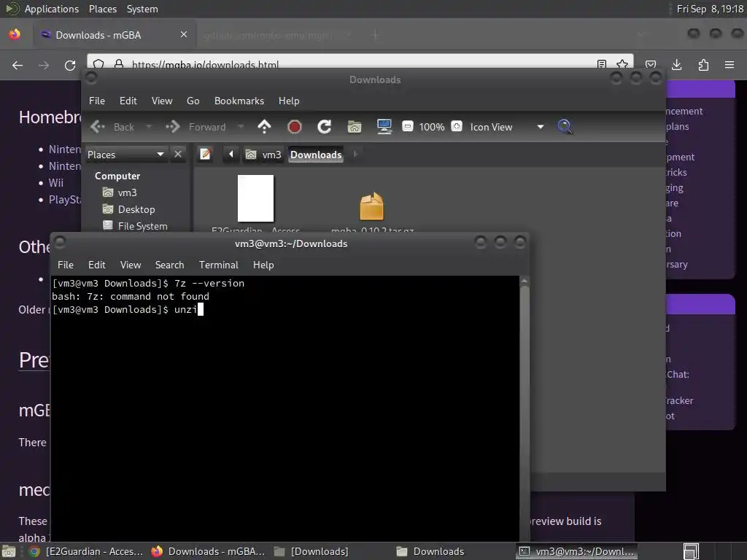Open Forward history dropdown arrow
This screenshot has height=560, width=747.
point(241,127)
